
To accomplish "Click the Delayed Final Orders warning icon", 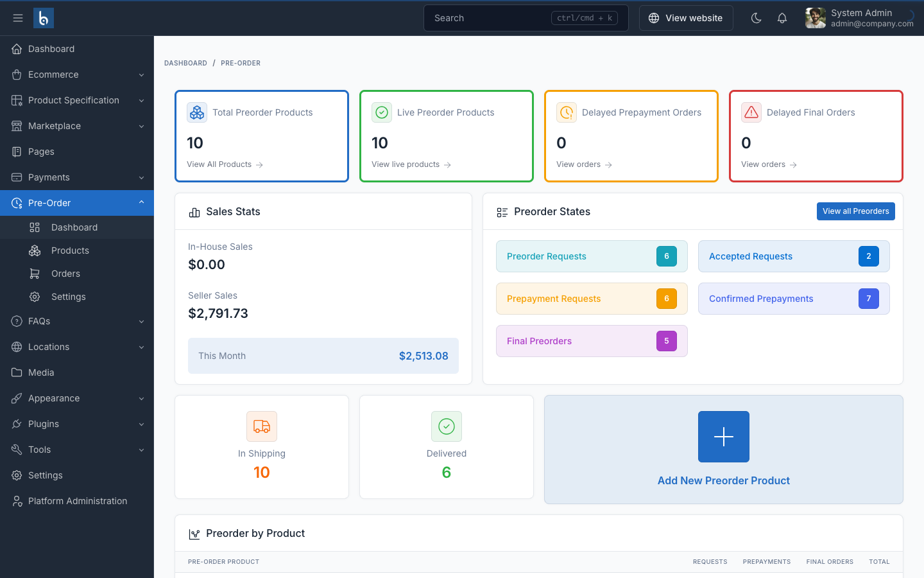I will point(751,112).
